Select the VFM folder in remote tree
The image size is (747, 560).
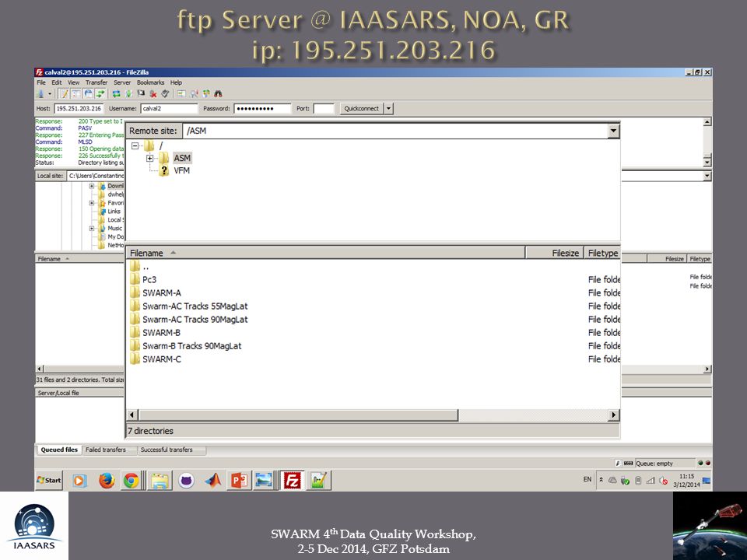(181, 170)
